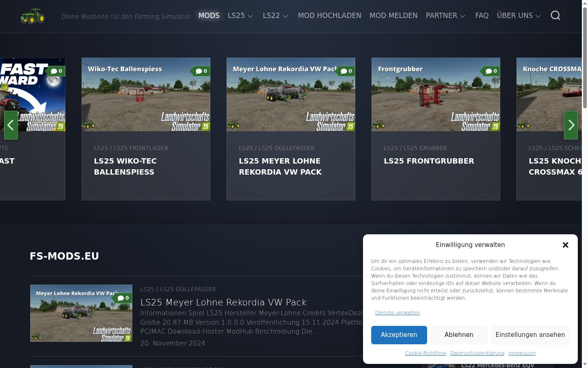Open the FAQ page
This screenshot has width=588, height=368.
(482, 16)
